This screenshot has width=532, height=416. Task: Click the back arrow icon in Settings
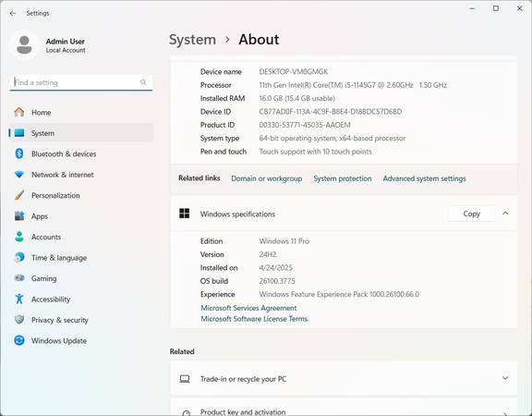click(13, 13)
